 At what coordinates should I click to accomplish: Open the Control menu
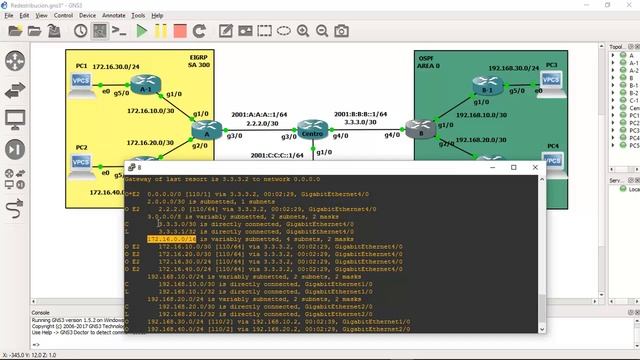tap(63, 16)
